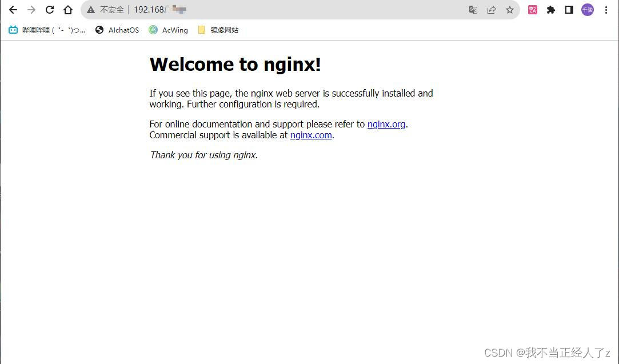This screenshot has height=364, width=619.
Task: Bookmark this page with the star
Action: click(510, 10)
